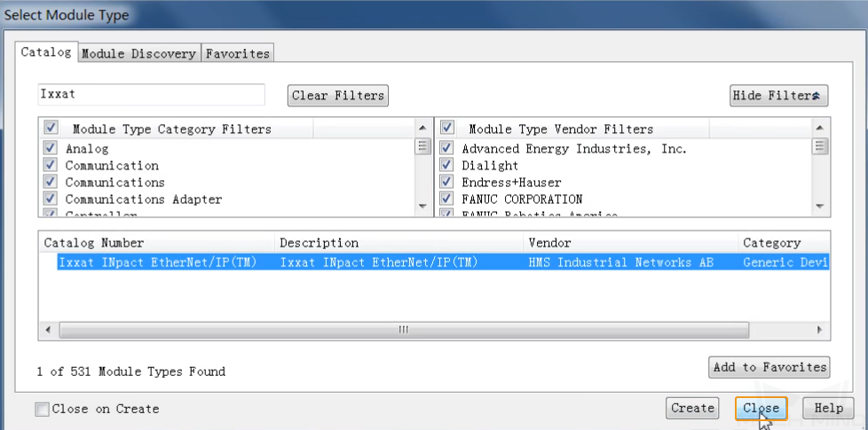868x430 pixels.
Task: Sort results by Vendor column header
Action: pos(630,243)
